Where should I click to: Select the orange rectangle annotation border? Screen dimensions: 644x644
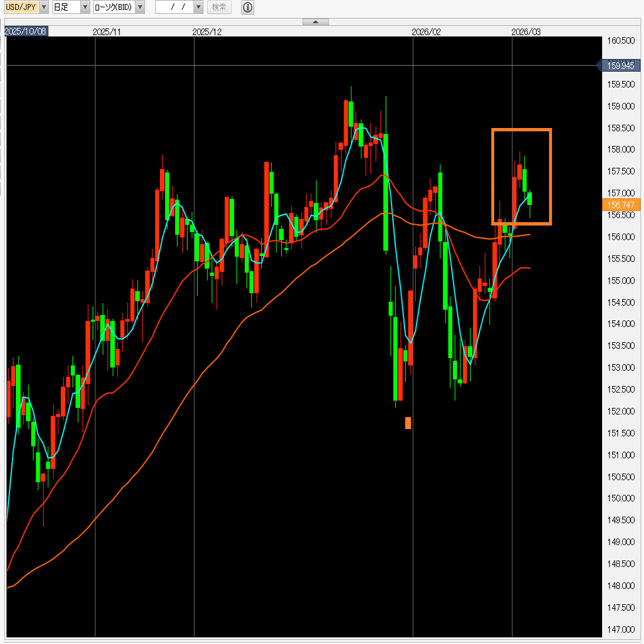pyautogui.click(x=521, y=130)
